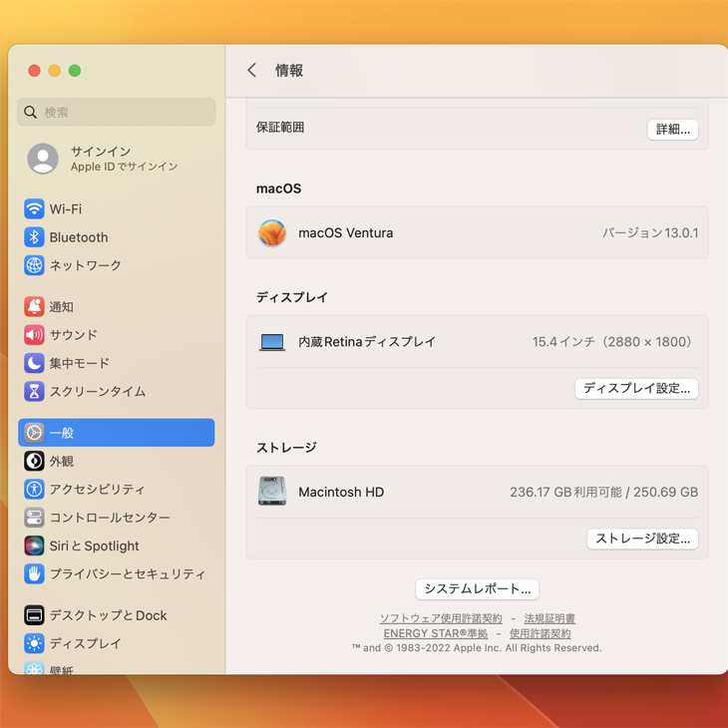Open Bluetooth settings pane

click(x=116, y=237)
